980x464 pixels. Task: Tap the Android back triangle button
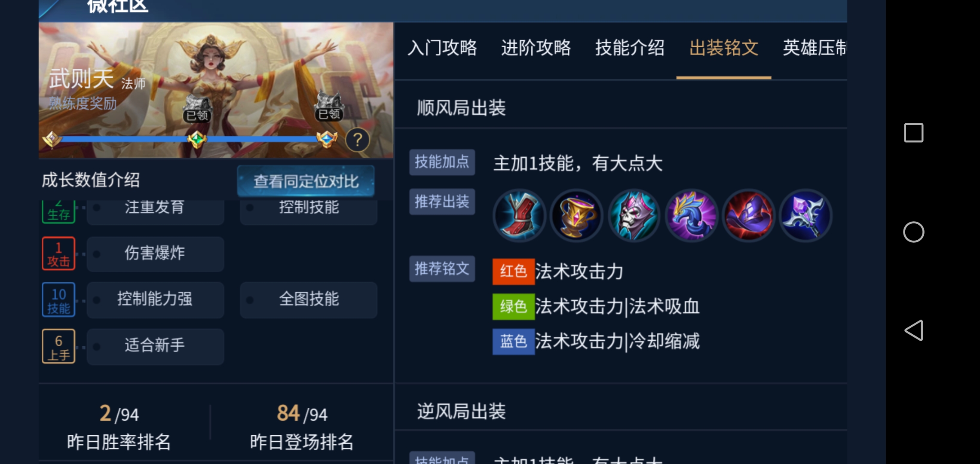914,330
